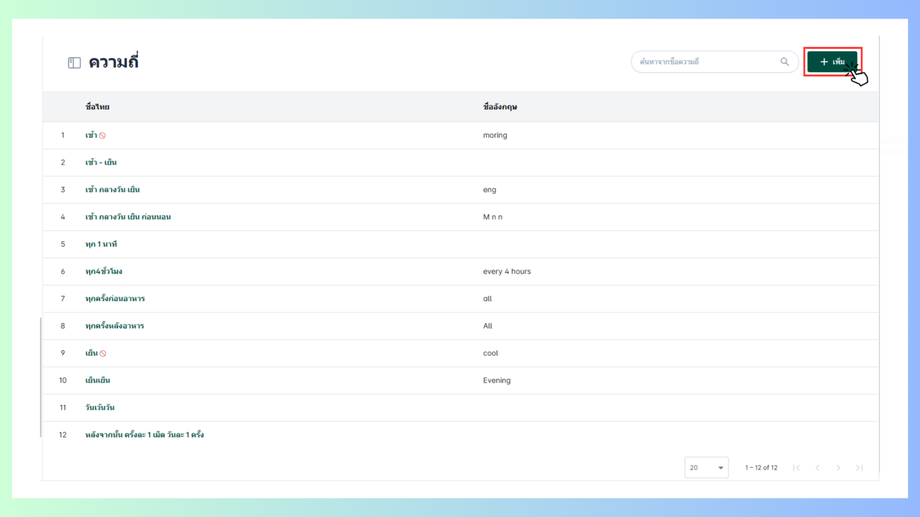Go to first page arrow
This screenshot has height=517, width=920.
(796, 468)
